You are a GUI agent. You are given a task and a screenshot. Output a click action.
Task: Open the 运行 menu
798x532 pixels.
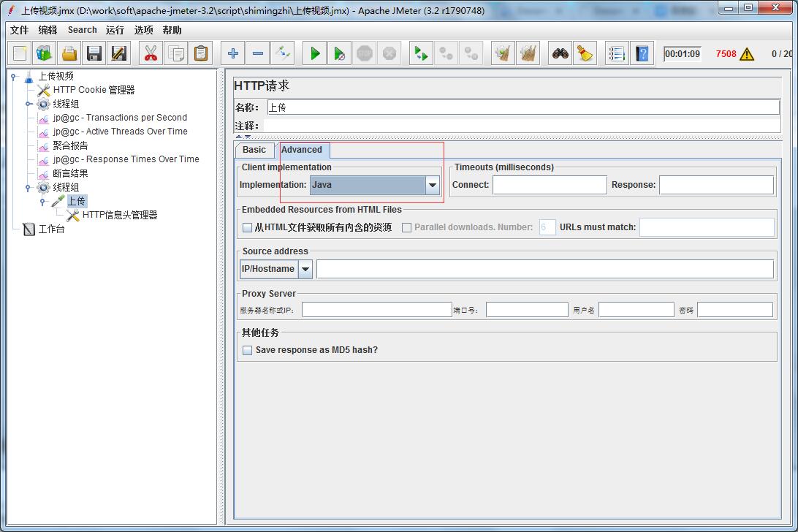click(x=115, y=30)
